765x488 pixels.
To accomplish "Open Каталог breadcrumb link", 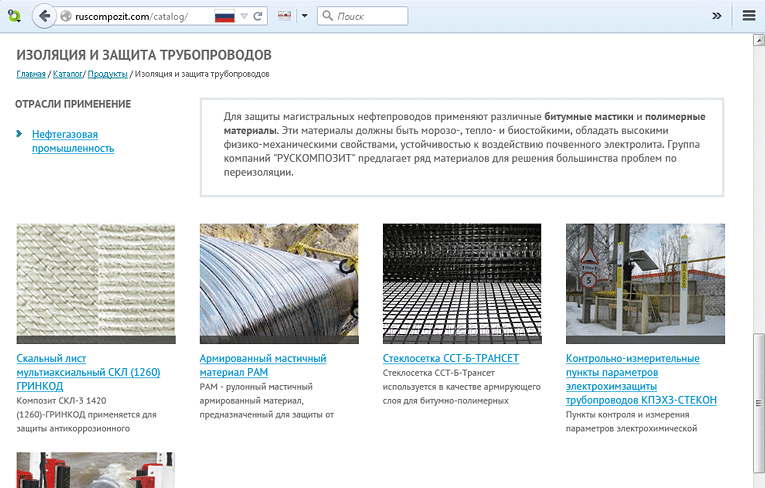I will tap(68, 74).
